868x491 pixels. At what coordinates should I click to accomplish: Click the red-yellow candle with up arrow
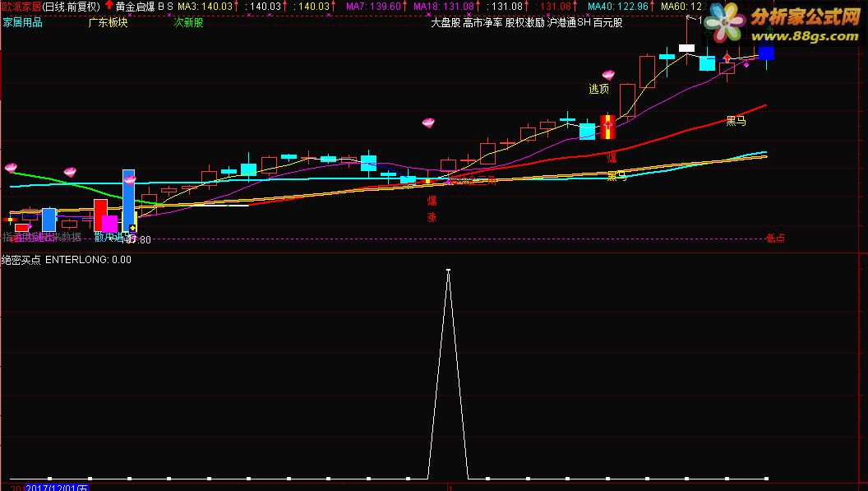[607, 127]
